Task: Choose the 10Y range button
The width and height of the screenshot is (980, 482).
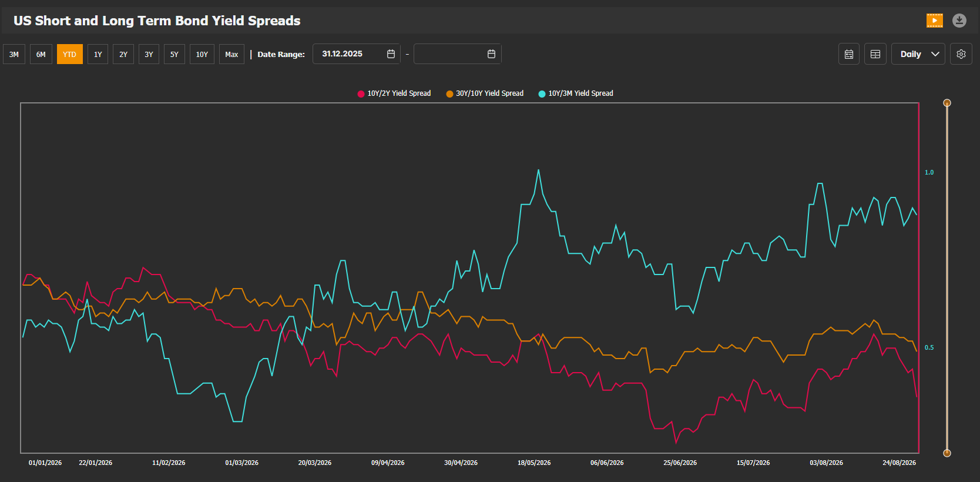Action: [x=202, y=54]
